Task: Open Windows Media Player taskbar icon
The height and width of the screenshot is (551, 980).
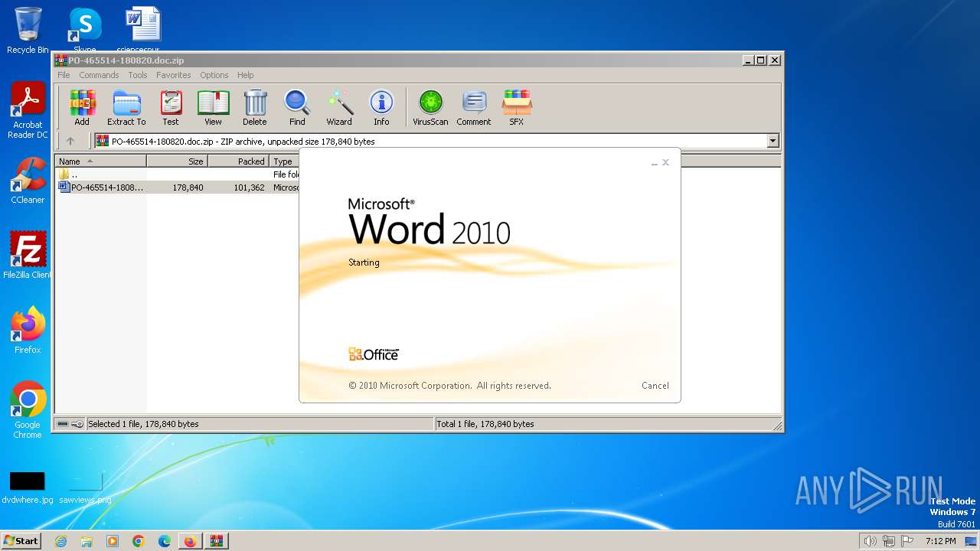Action: tap(113, 541)
